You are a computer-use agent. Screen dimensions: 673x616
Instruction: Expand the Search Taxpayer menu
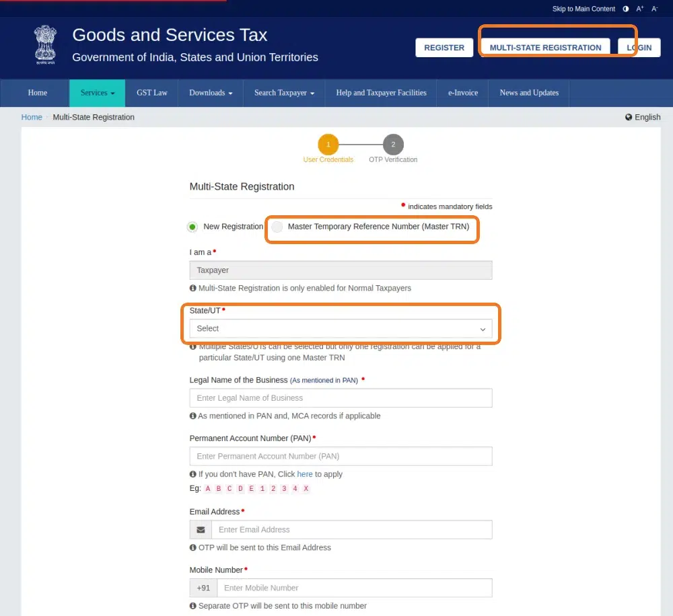click(x=284, y=93)
